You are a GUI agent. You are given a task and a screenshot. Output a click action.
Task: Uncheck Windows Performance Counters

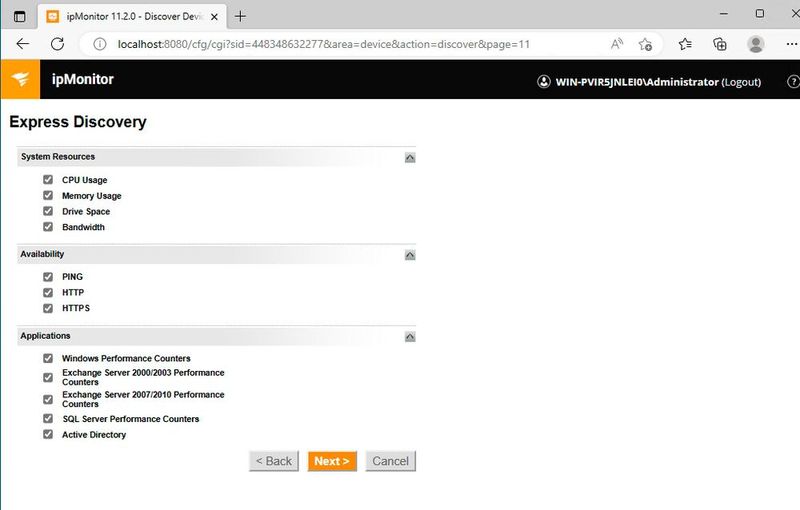pyautogui.click(x=48, y=358)
